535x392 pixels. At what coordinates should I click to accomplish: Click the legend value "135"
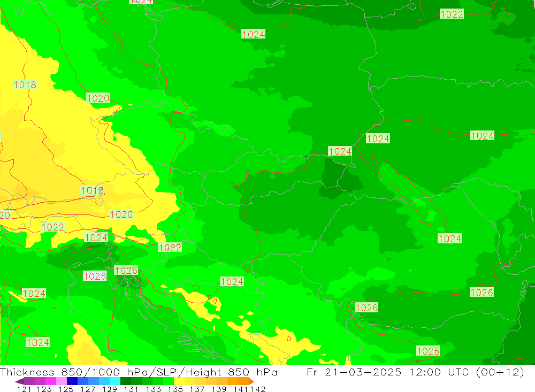pos(175,389)
